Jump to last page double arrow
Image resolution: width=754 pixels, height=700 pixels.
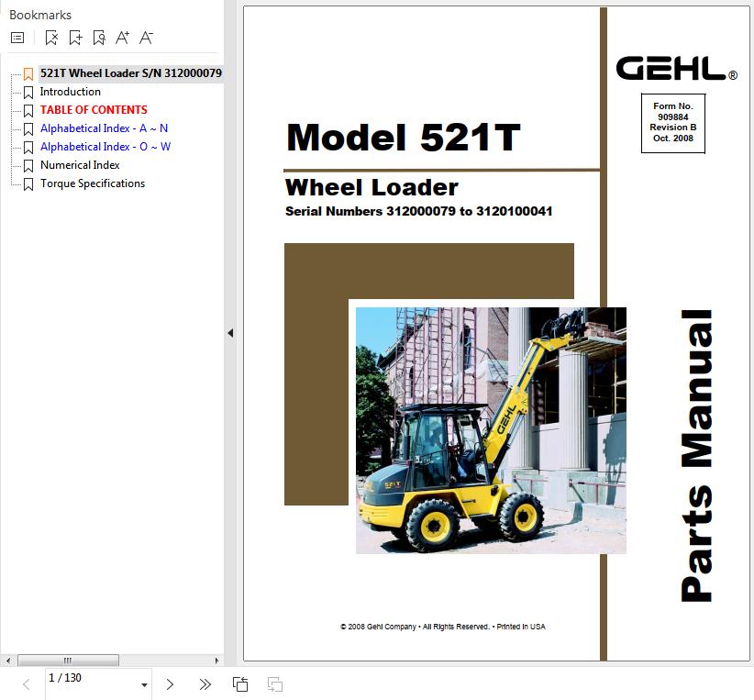coord(205,684)
